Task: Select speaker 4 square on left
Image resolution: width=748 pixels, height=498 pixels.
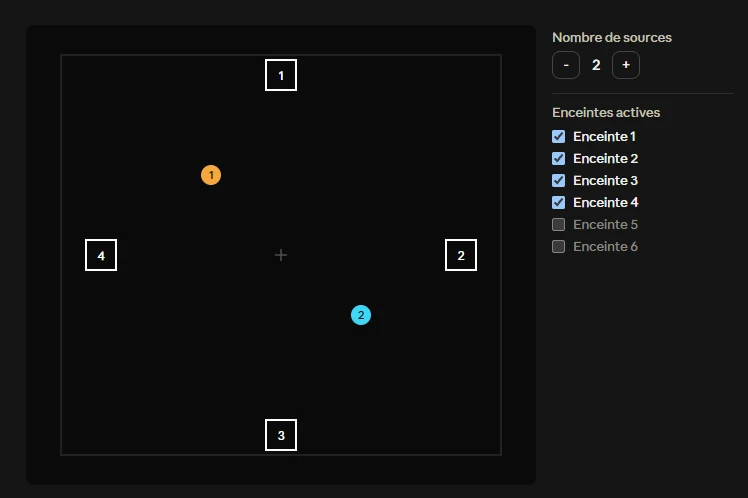Action: click(x=101, y=255)
